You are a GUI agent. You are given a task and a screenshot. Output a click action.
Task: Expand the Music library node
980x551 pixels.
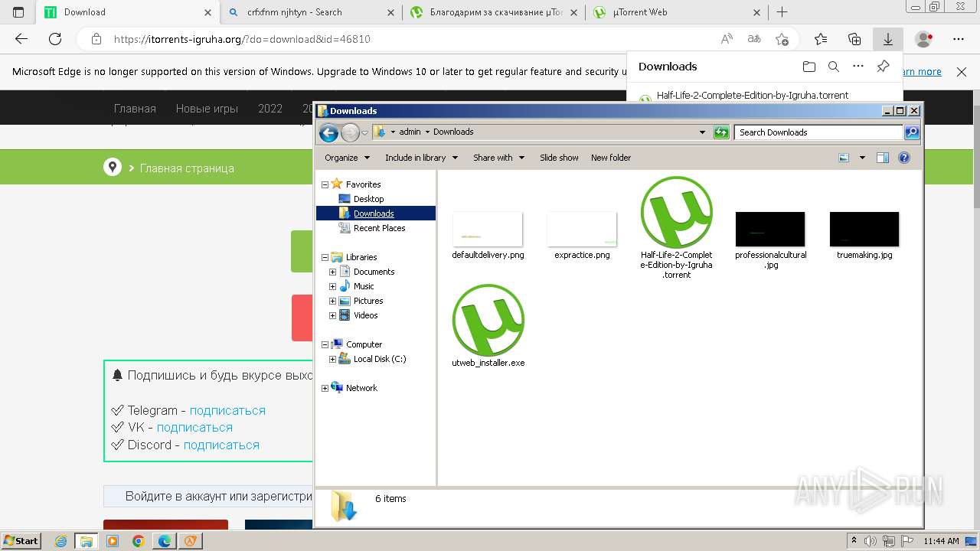coord(332,286)
